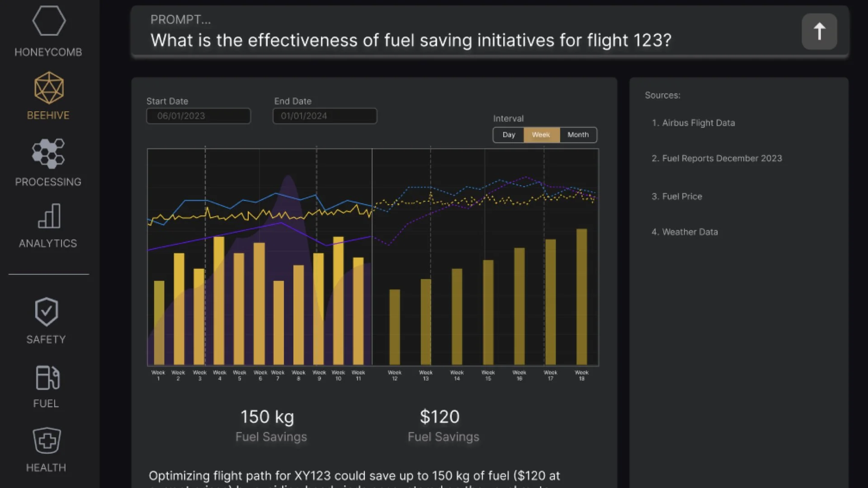This screenshot has height=488, width=868.
Task: Select the Week 4 bar in chart
Action: (x=219, y=300)
